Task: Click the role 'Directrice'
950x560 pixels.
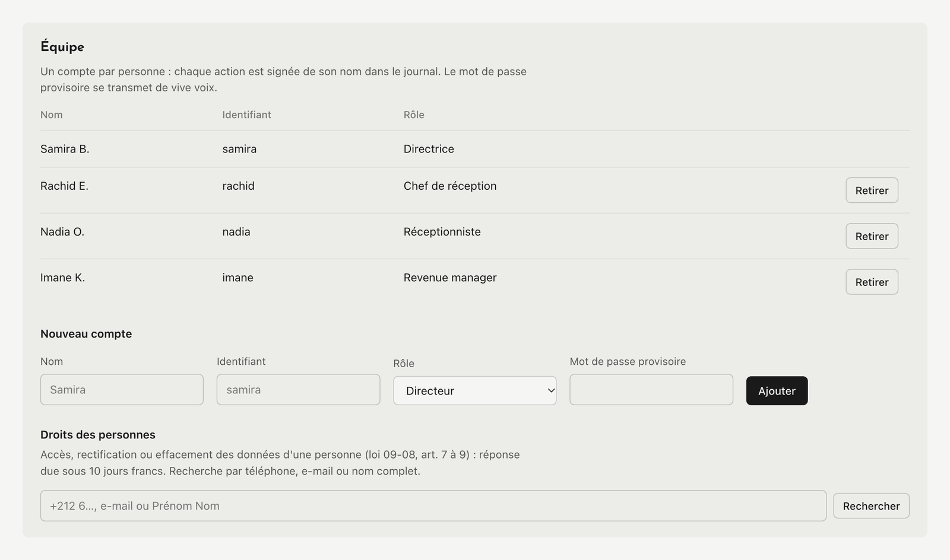Action: point(429,149)
